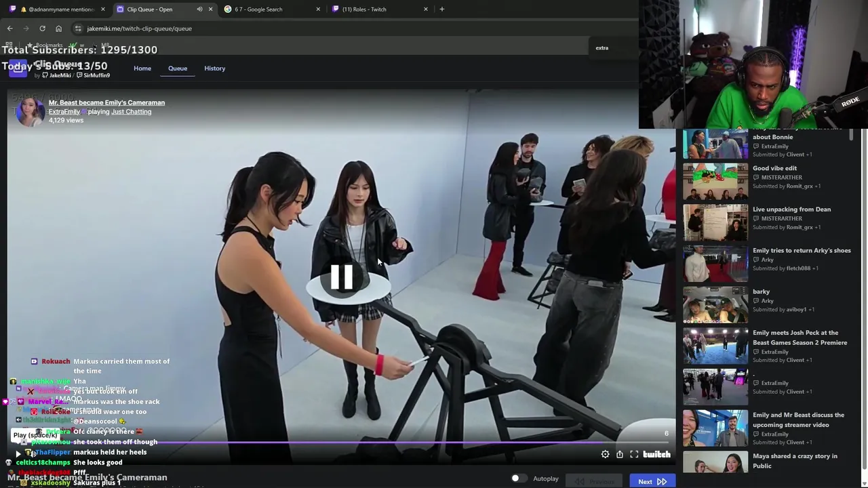Click the Twitch logo in the player controls
This screenshot has width=868, height=488.
656,455
